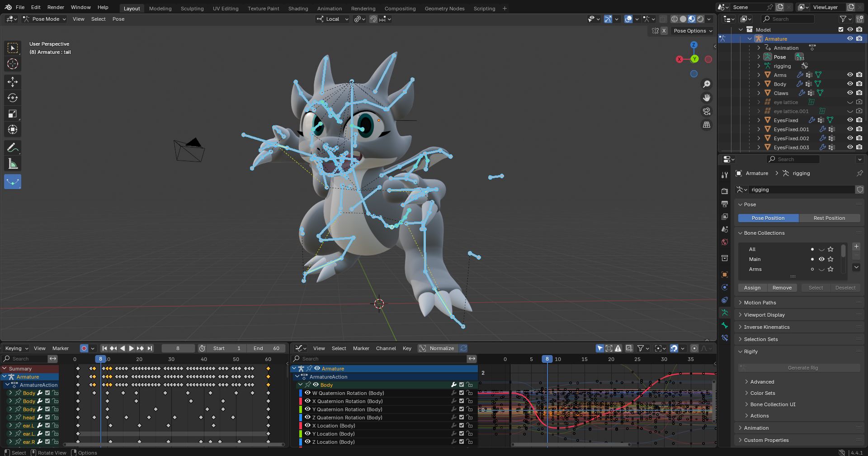Select the Select Box tool in viewport toolbar
The height and width of the screenshot is (456, 868).
coord(13,48)
